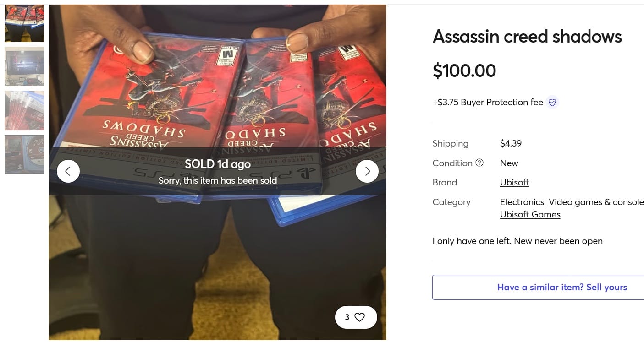This screenshot has width=644, height=342.
Task: Select the first thumbnail of hands holding games
Action: 24,23
